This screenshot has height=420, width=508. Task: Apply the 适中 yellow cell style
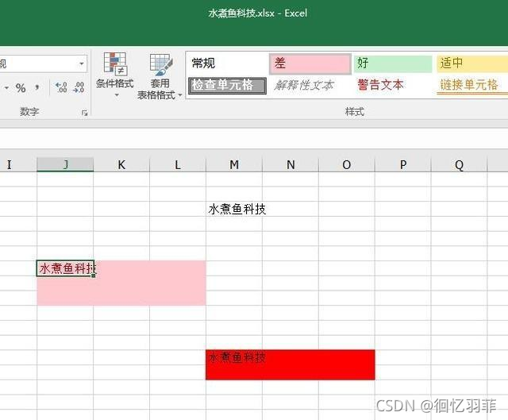472,64
